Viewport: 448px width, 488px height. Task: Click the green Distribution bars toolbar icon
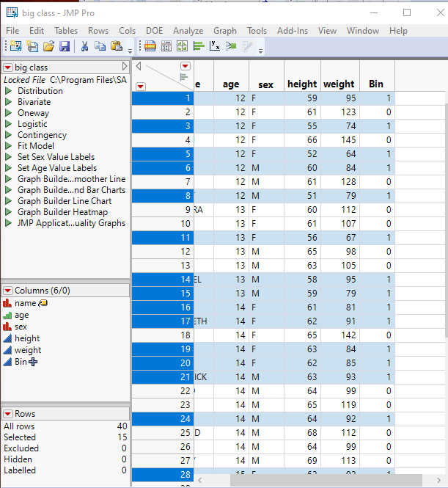[198, 46]
